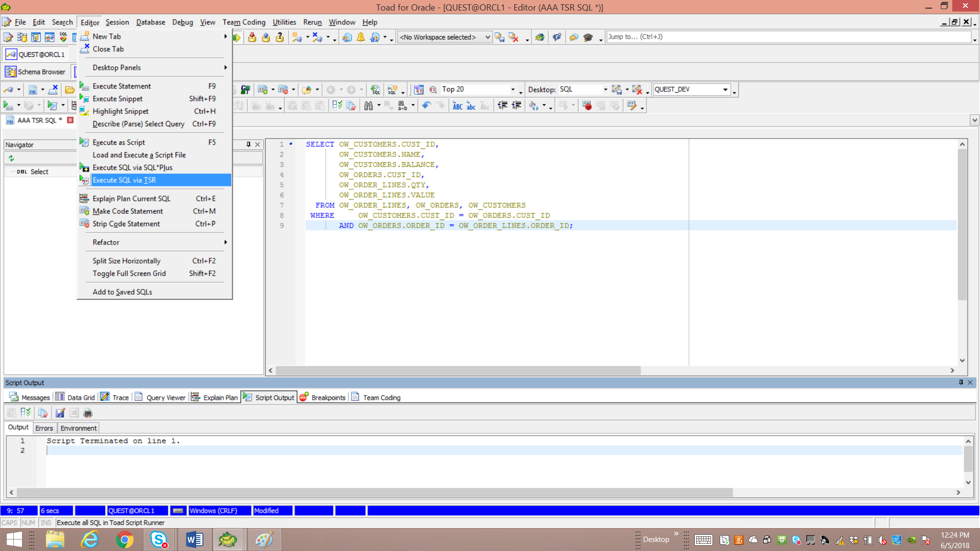Screen dimensions: 980x551
Task: Click the SQL recall history icon
Action: pos(376,89)
